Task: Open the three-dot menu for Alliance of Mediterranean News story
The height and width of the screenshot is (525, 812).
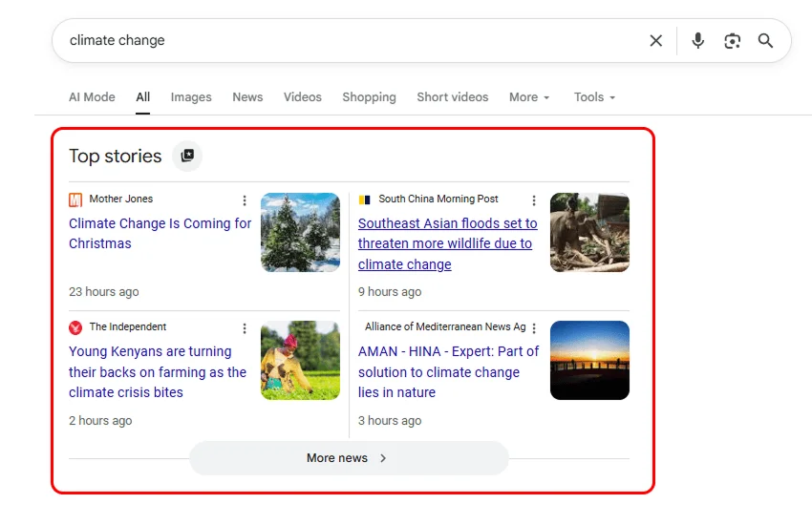Action: [534, 328]
